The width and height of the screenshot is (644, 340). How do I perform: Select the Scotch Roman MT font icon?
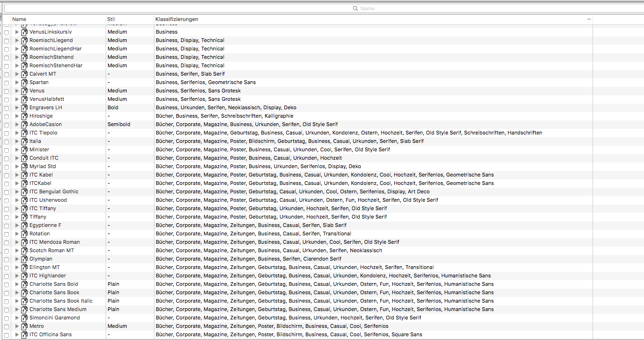pos(24,250)
